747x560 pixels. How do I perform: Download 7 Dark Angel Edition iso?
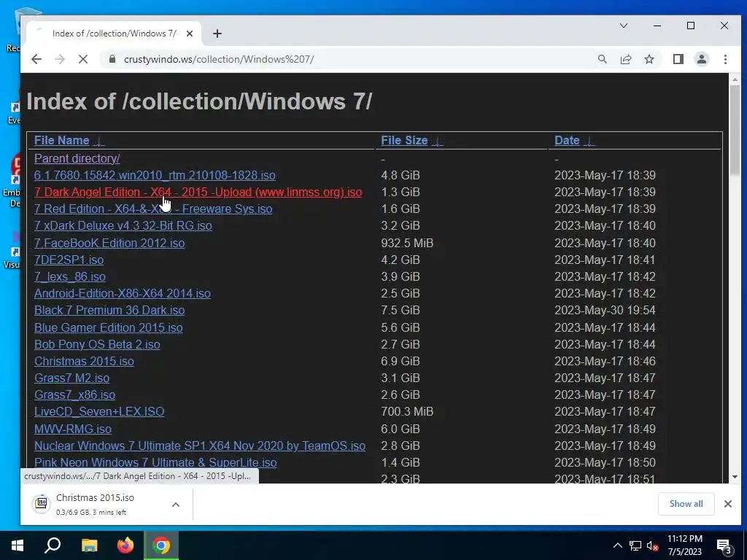pyautogui.click(x=198, y=192)
